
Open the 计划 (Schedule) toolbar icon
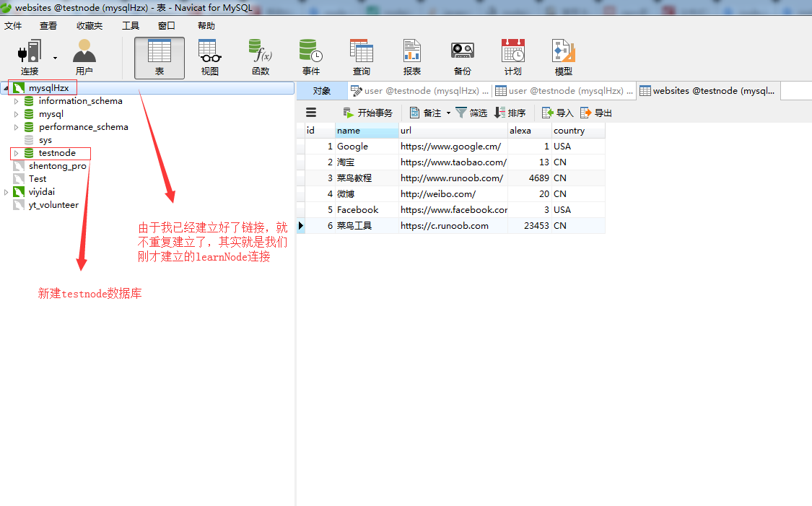point(512,56)
